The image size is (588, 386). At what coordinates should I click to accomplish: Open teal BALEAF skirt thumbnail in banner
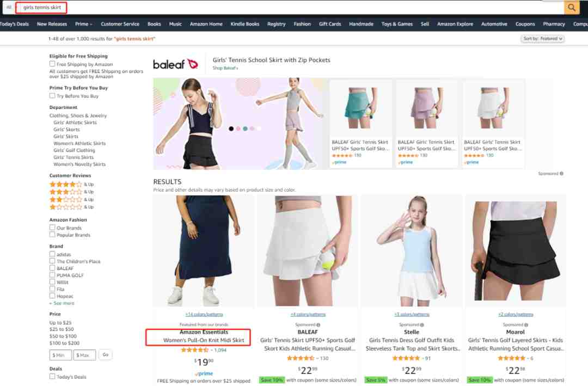360,108
